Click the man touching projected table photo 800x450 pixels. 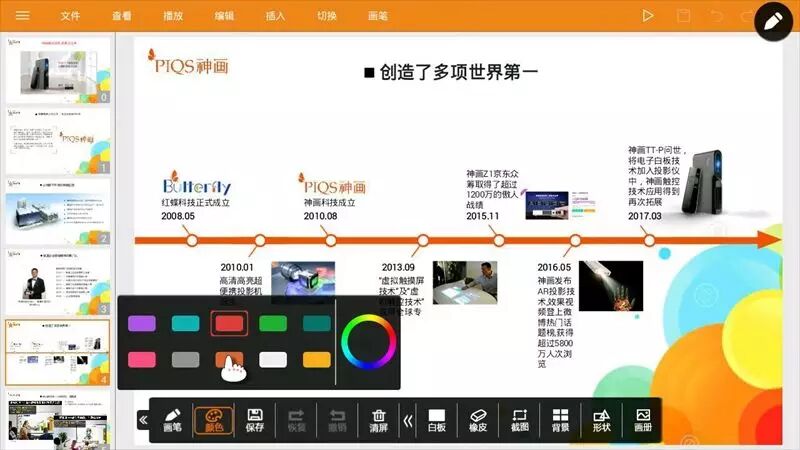[x=465, y=283]
